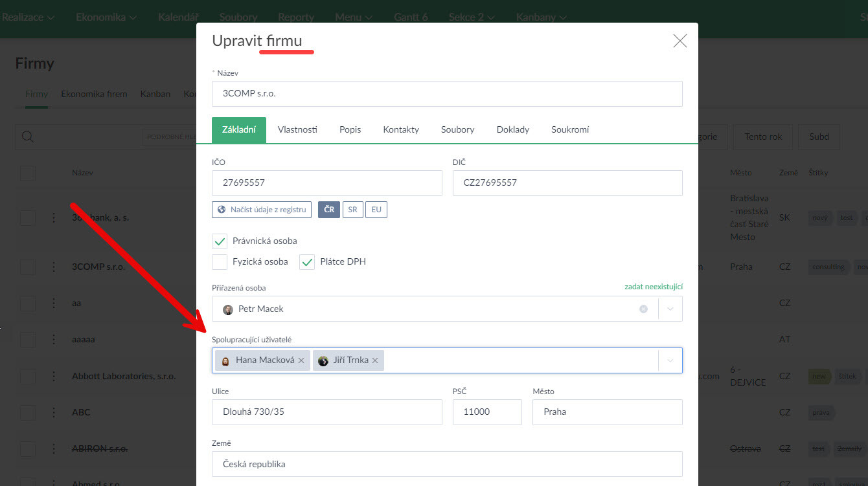This screenshot has width=868, height=486.
Task: Open three-dot menu for Abbott Laboratories row
Action: [54, 376]
